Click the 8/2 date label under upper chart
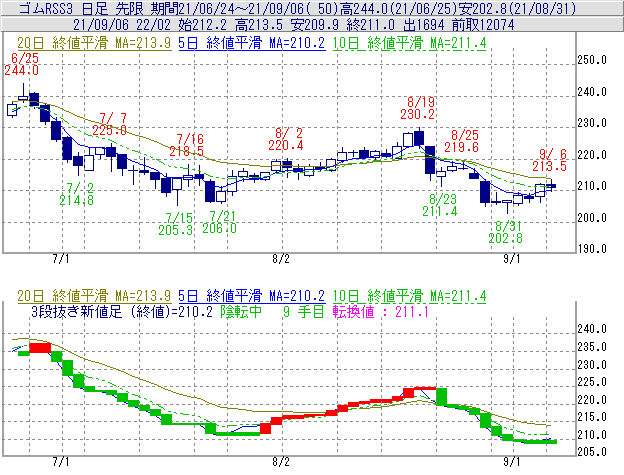The width and height of the screenshot is (624, 475). (281, 259)
